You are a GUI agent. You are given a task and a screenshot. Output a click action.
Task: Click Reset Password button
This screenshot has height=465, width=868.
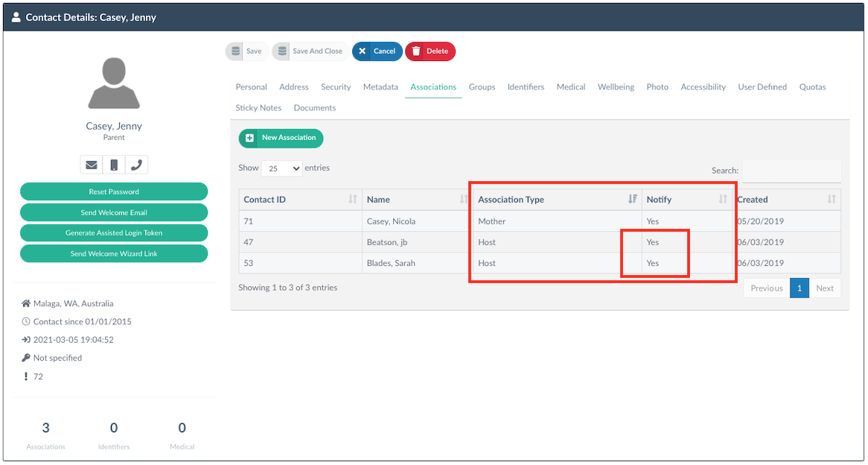click(114, 192)
